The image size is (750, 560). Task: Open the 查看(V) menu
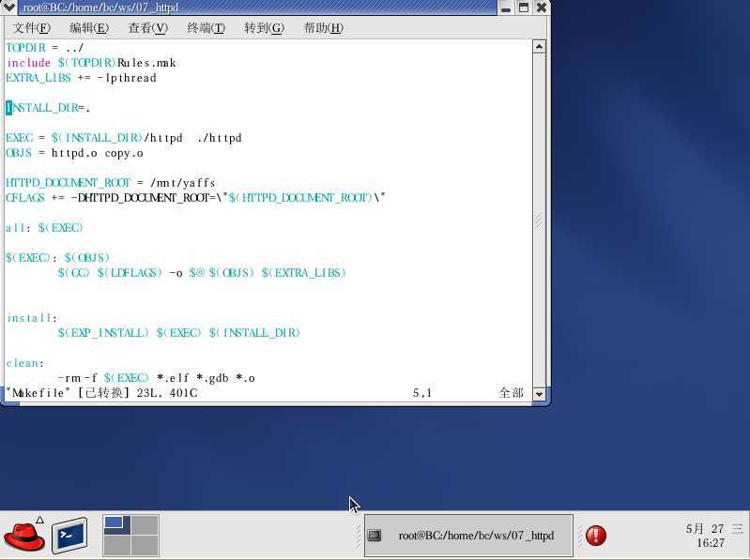(x=147, y=28)
